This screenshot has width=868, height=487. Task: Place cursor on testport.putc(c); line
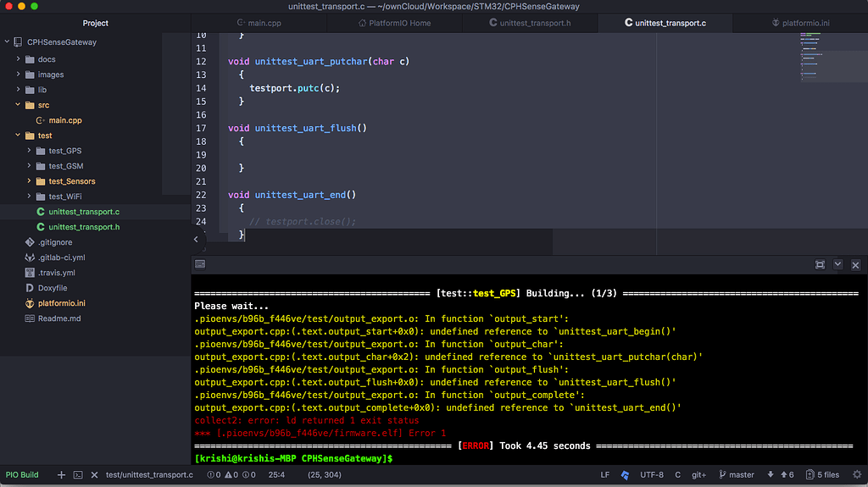click(294, 88)
